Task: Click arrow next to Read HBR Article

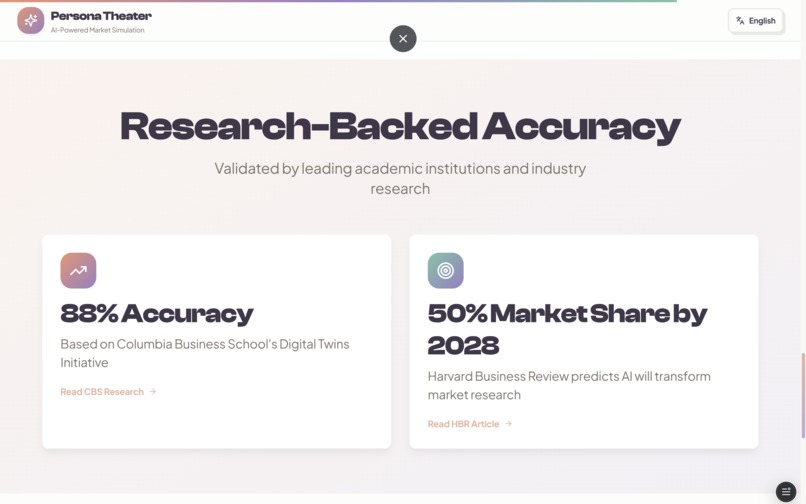Action: tap(508, 424)
